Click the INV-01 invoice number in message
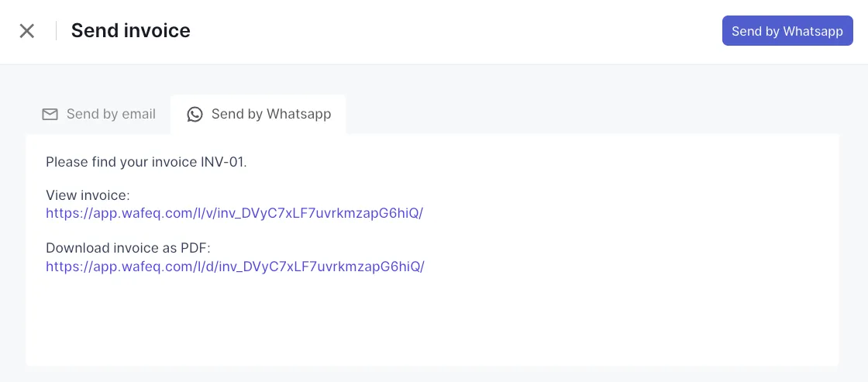 [x=223, y=162]
